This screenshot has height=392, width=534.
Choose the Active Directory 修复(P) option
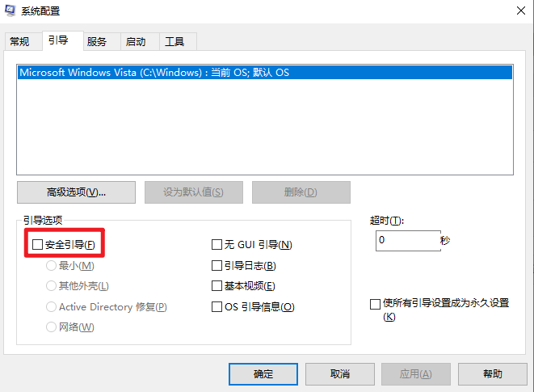tap(51, 307)
